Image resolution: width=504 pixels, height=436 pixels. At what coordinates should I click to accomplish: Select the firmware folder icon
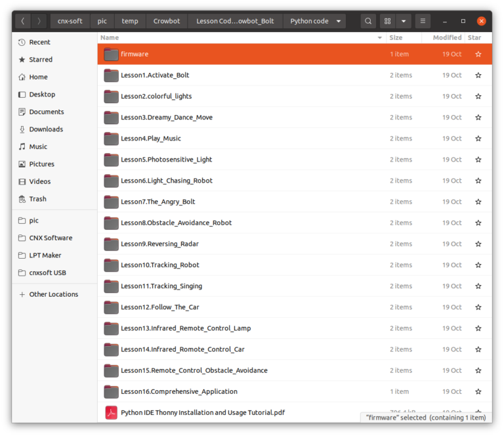111,54
